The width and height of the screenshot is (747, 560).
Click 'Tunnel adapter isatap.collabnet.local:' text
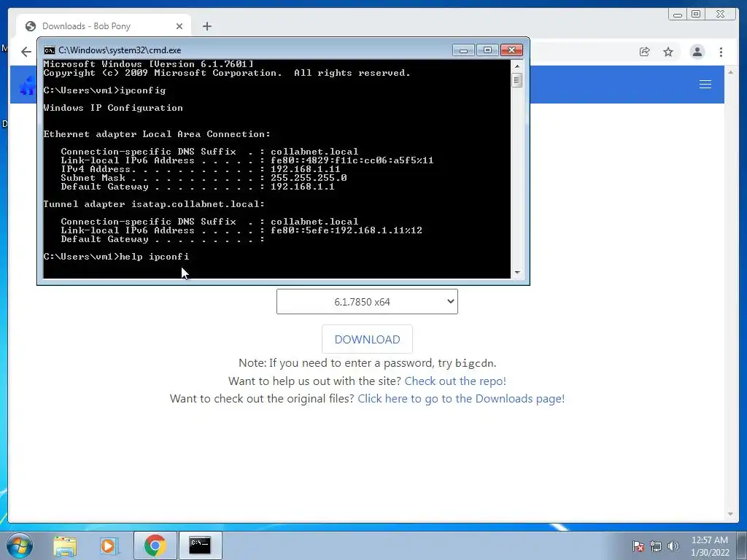tap(154, 204)
